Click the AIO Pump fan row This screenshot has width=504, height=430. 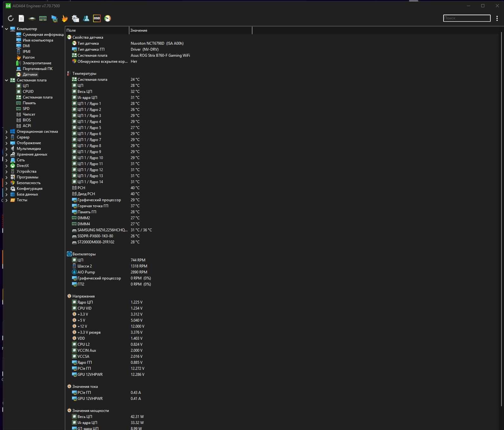pyautogui.click(x=282, y=272)
